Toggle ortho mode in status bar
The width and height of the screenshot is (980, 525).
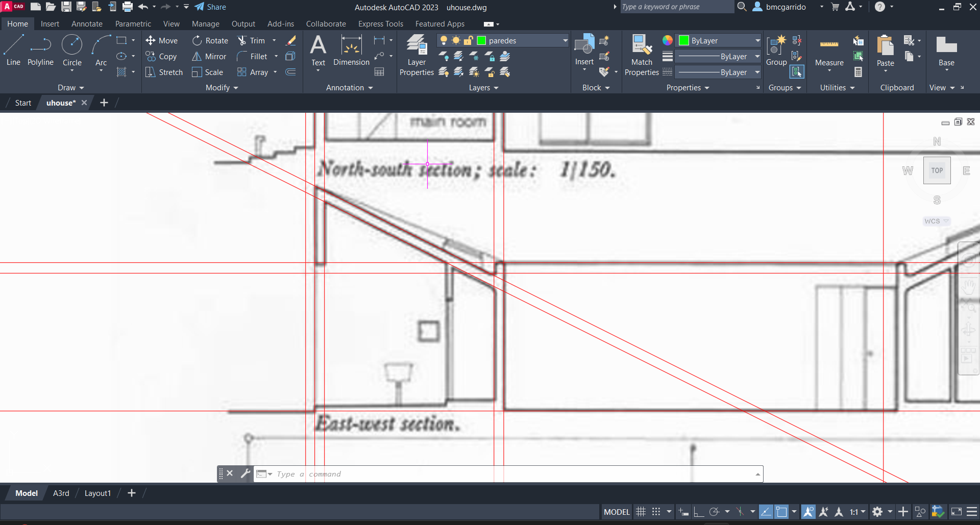pyautogui.click(x=699, y=512)
